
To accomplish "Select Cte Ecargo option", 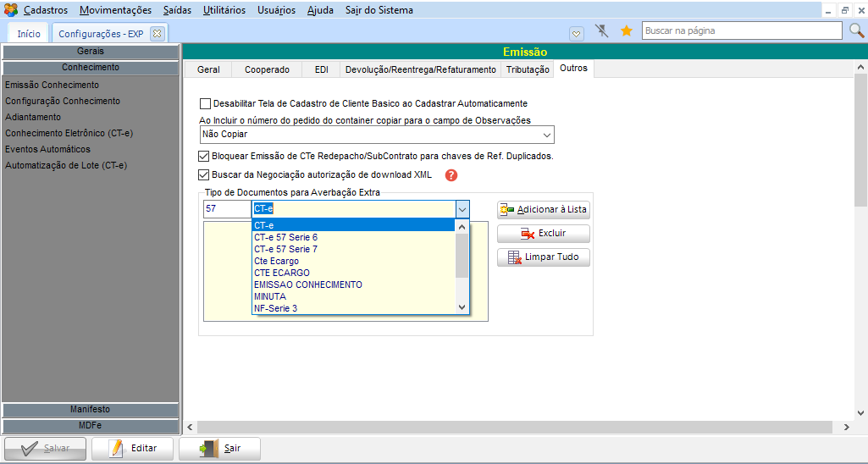I will pos(354,261).
